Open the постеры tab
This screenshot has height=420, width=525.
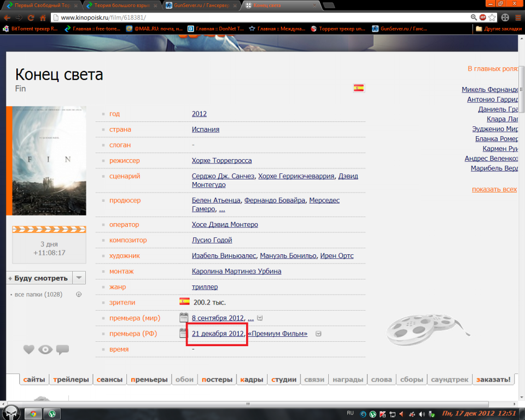tap(217, 380)
